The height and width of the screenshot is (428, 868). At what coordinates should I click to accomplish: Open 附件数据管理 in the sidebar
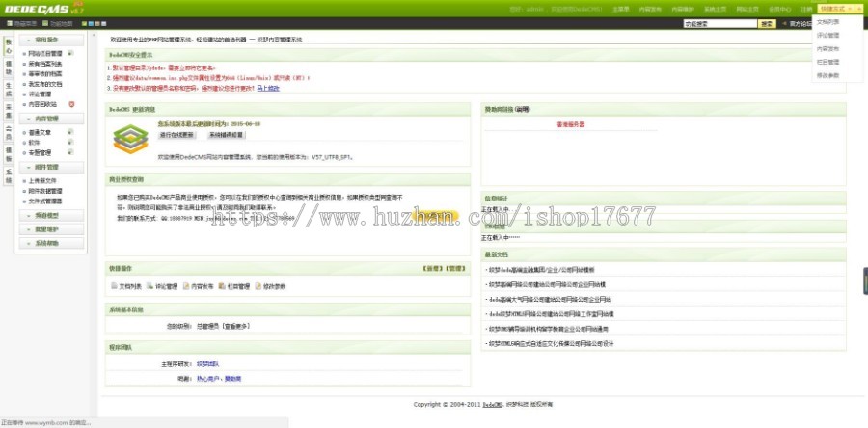(45, 191)
